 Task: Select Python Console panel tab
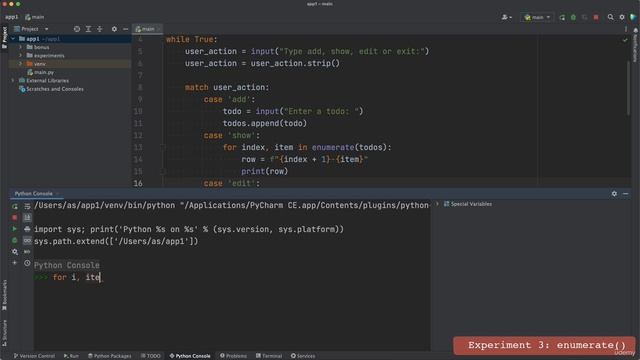click(x=33, y=193)
